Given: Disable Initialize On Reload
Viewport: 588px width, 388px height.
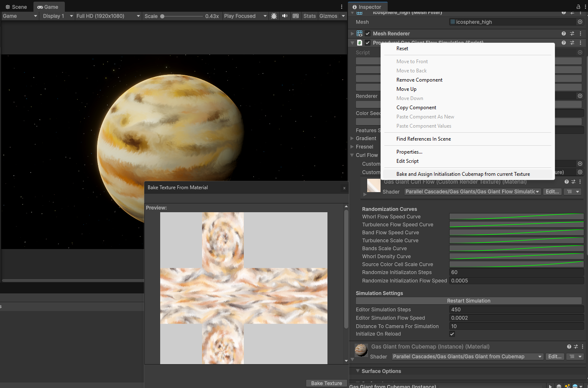Looking at the screenshot, I should [x=452, y=334].
